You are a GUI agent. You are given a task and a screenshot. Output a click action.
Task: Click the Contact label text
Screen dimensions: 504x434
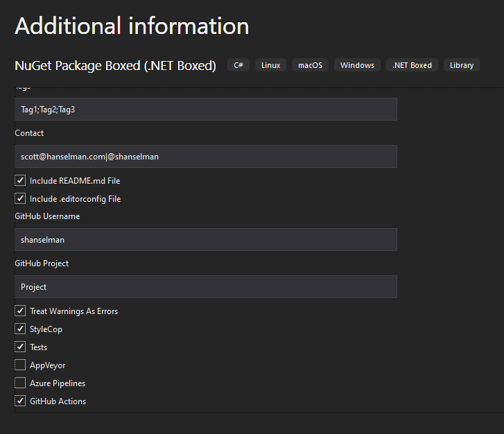point(29,133)
